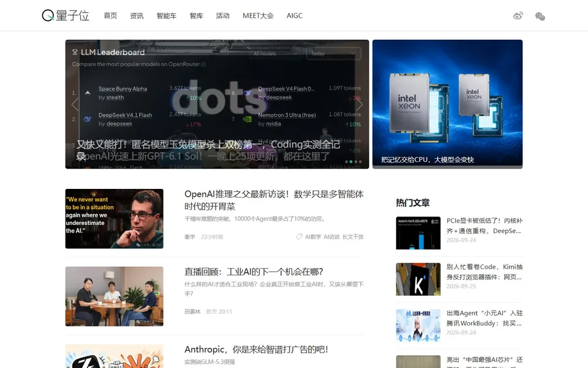View author 衡宇's page
The image size is (588, 368).
point(190,237)
